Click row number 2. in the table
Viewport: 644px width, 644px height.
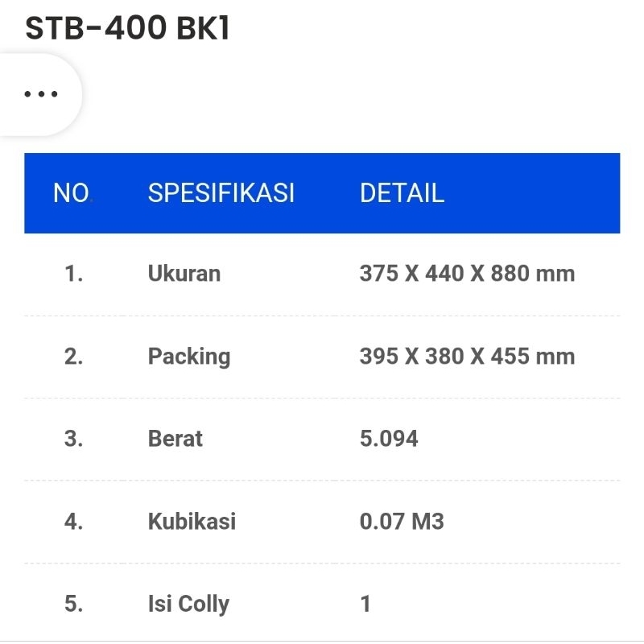point(74,357)
